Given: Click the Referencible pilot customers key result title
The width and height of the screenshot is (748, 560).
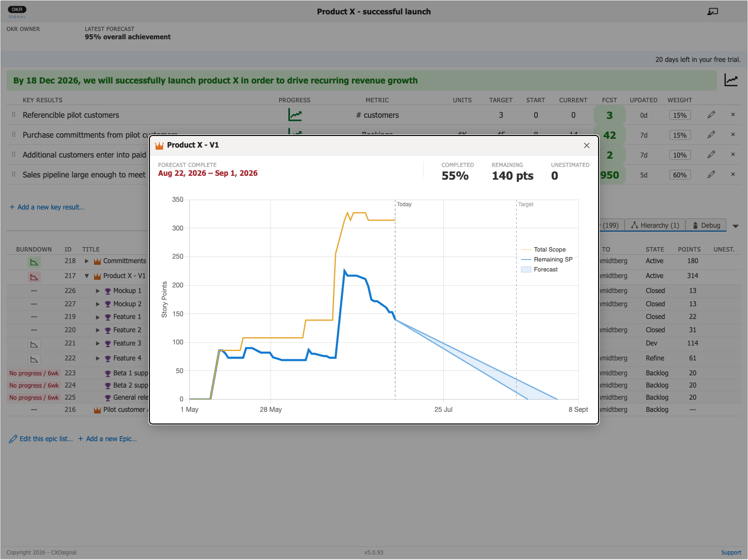Looking at the screenshot, I should point(71,115).
